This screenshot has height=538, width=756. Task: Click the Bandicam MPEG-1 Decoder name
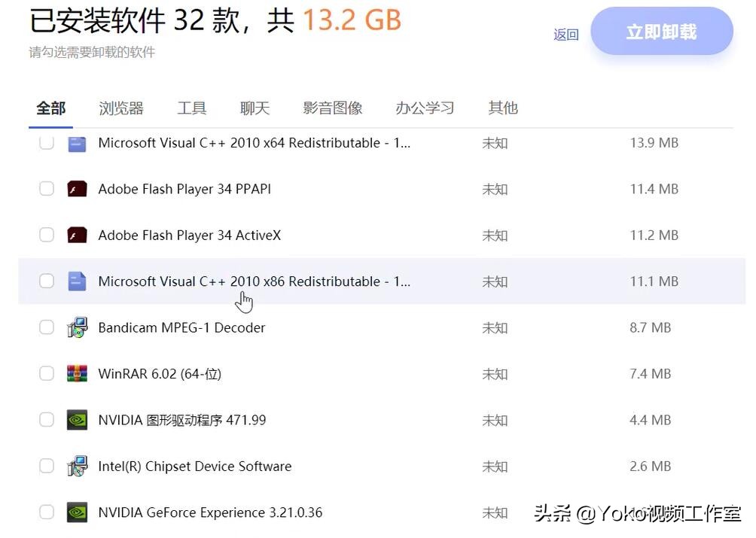pyautogui.click(x=181, y=327)
